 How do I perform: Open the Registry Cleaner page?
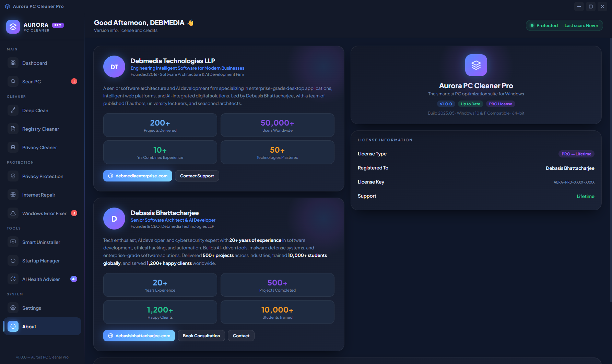[43, 129]
